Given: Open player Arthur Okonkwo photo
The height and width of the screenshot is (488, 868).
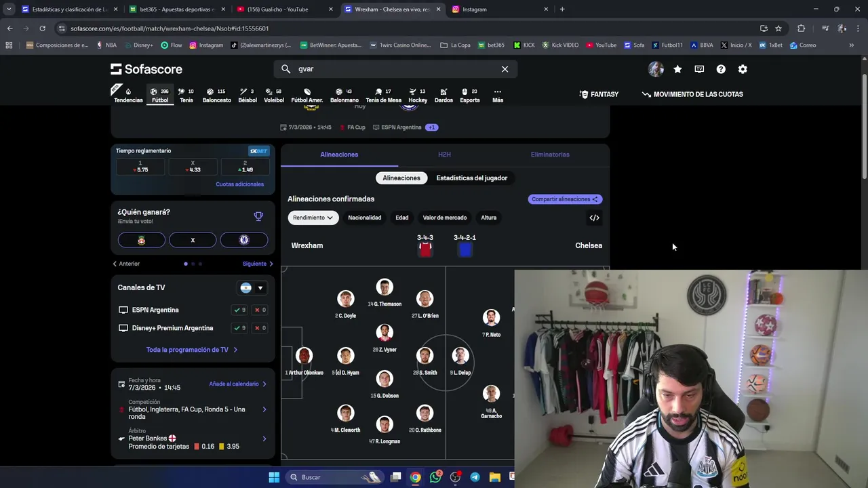Looking at the screenshot, I should click(304, 355).
